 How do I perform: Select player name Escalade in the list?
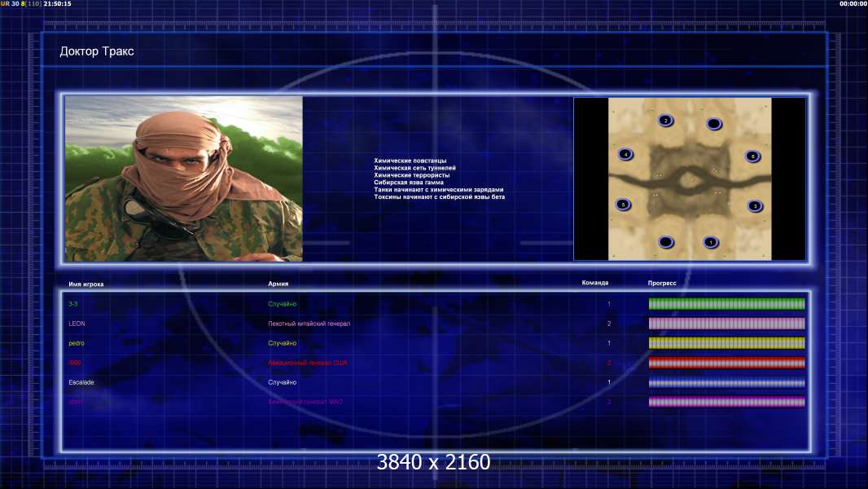tap(81, 382)
